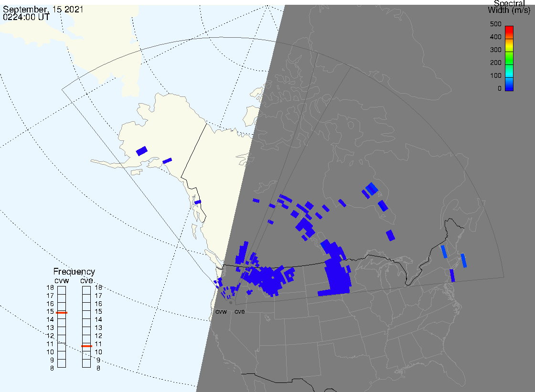Click the 300 value on color scale
The image size is (535, 392).
[496, 50]
